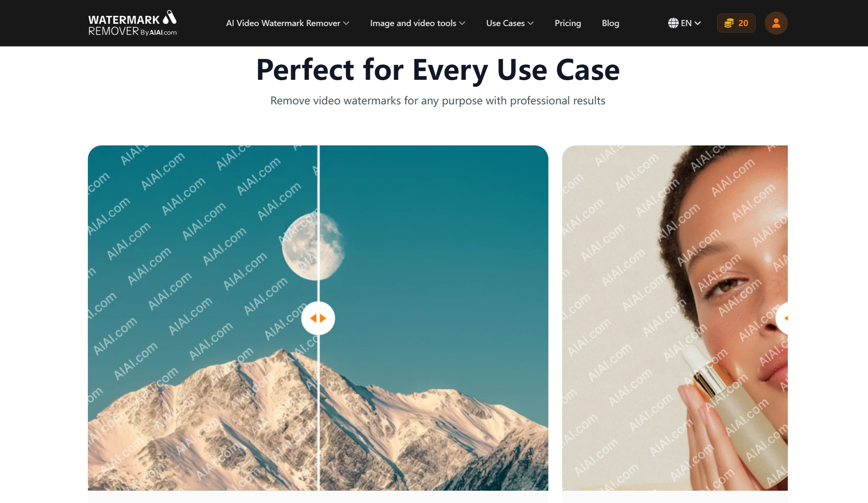Open the EN language dropdown arrow
Screen dimensions: 868x503
(698, 23)
